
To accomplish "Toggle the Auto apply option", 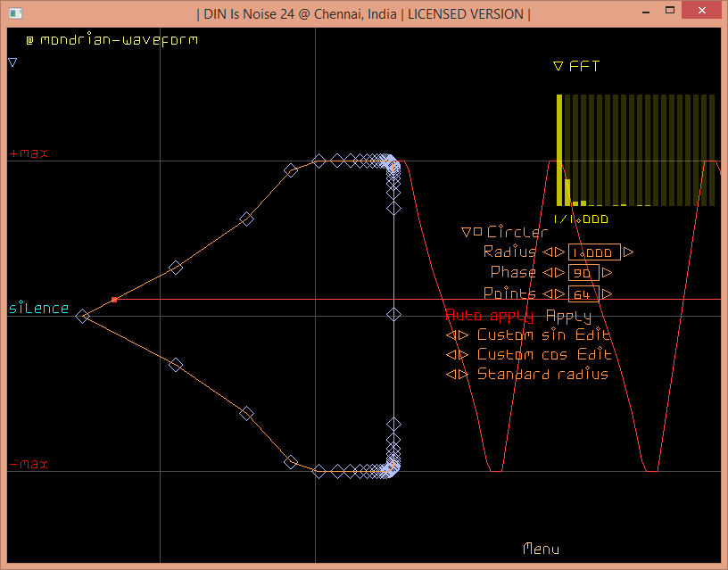I will coord(489,316).
